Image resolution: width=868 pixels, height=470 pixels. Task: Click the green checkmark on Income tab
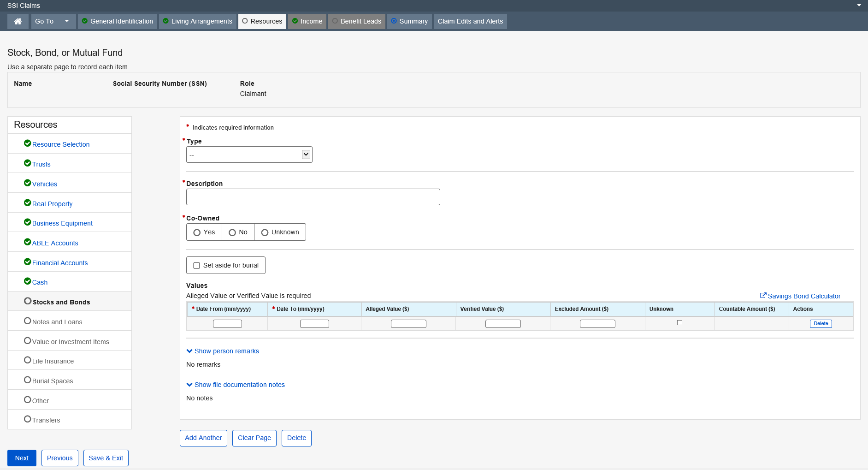pos(295,21)
